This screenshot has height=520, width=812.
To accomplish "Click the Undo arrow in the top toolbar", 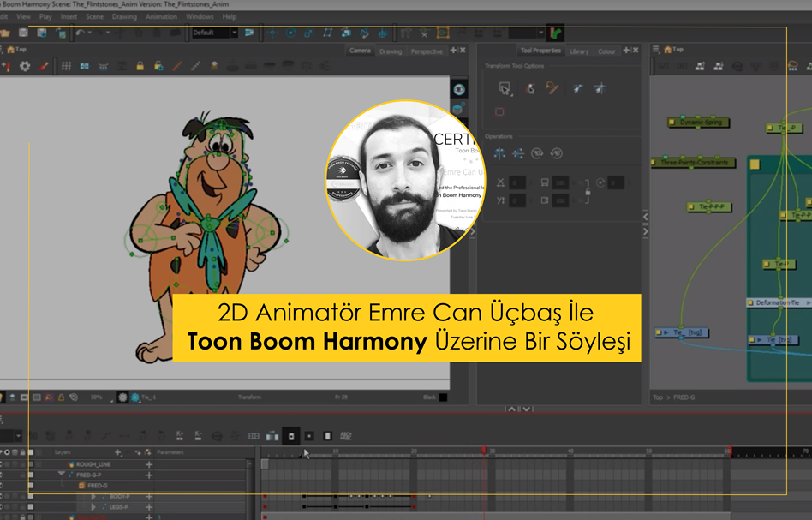I will [80, 33].
